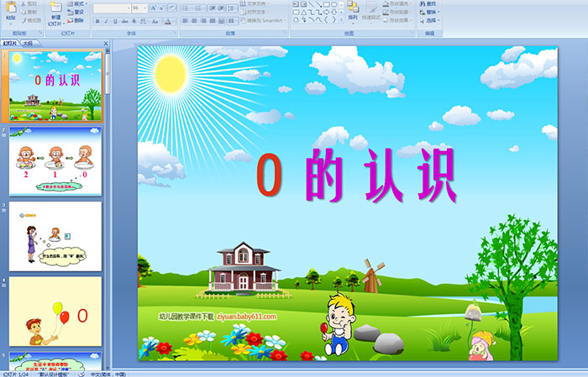
Task: Select slide 3 thumbnail with teacher
Action: tap(55, 237)
